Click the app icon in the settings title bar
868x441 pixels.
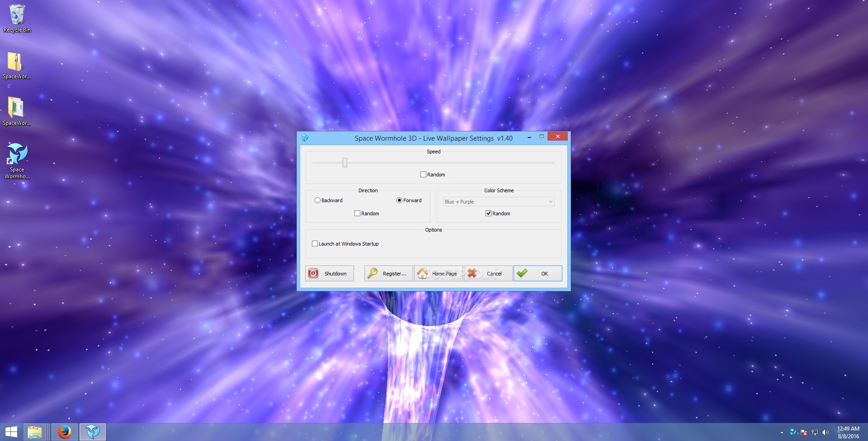pos(305,138)
